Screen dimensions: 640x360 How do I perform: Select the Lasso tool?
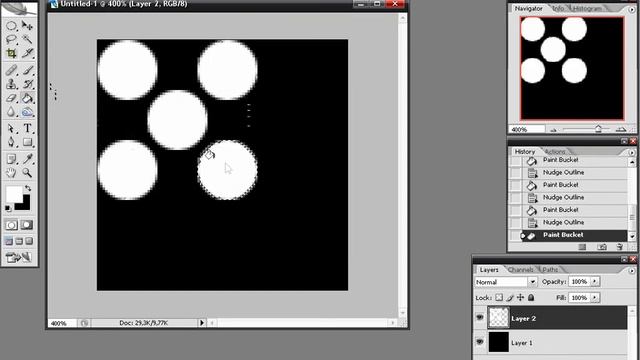pyautogui.click(x=11, y=40)
